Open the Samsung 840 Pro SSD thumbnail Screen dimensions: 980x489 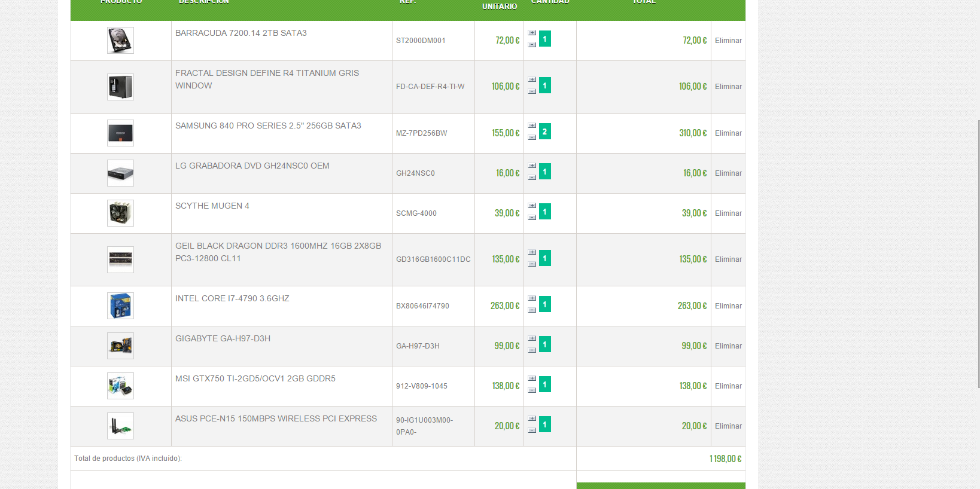pyautogui.click(x=120, y=133)
